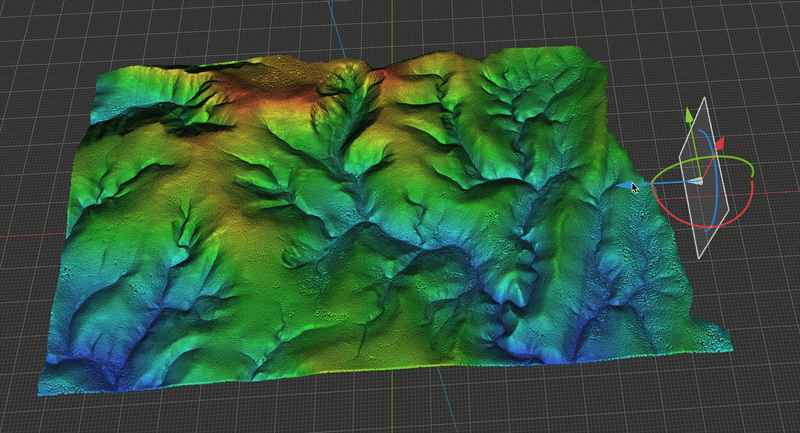
Task: Click the white plane handle's top corner
Action: tap(706, 99)
